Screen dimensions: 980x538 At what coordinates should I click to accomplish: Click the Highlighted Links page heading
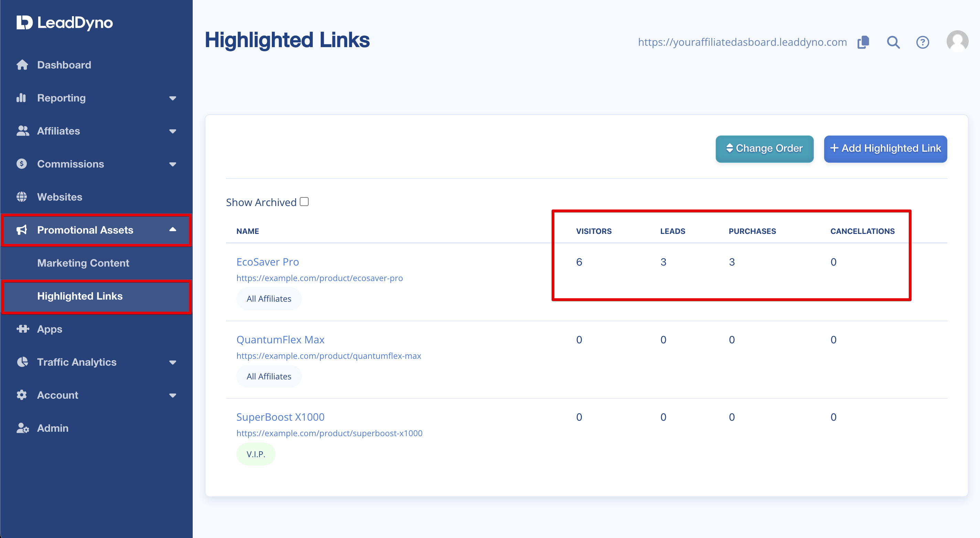tap(287, 40)
